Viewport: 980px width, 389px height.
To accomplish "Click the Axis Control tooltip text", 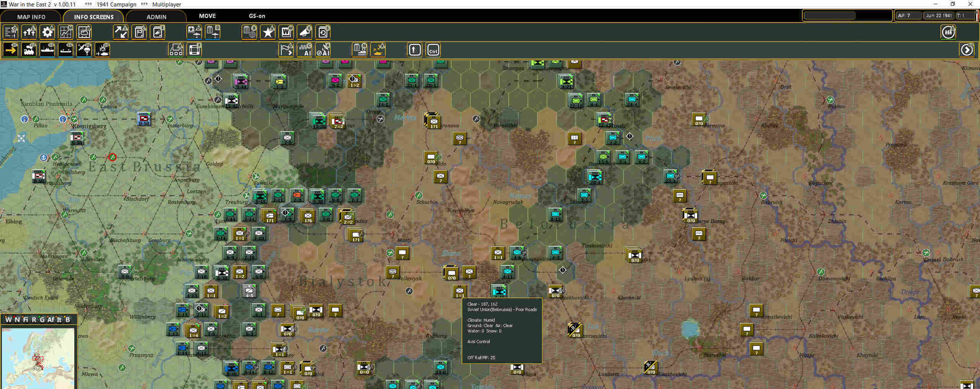I will [x=479, y=342].
